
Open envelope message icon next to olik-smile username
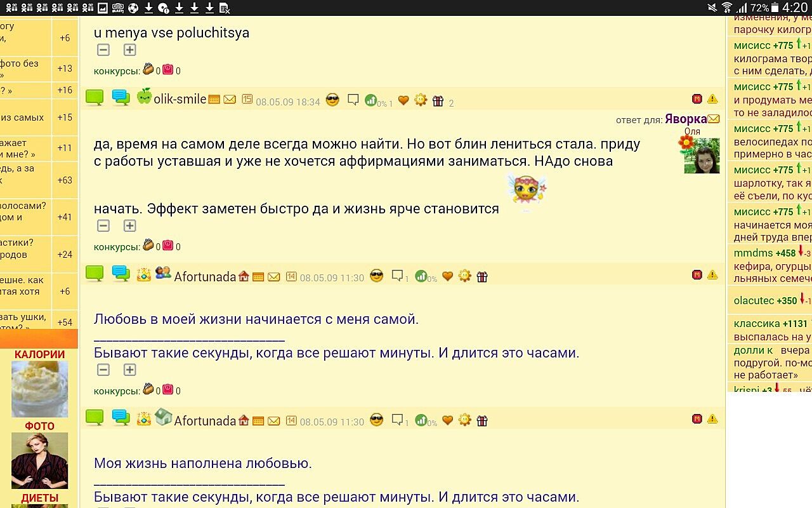click(x=230, y=100)
